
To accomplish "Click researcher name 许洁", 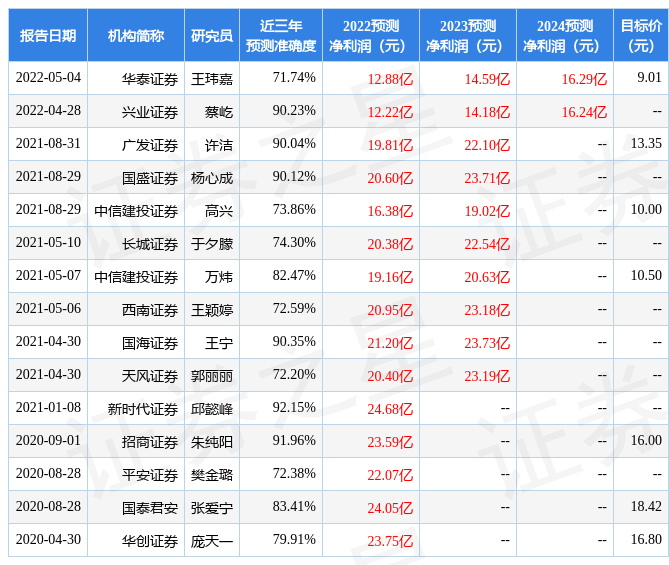I will (x=219, y=145).
